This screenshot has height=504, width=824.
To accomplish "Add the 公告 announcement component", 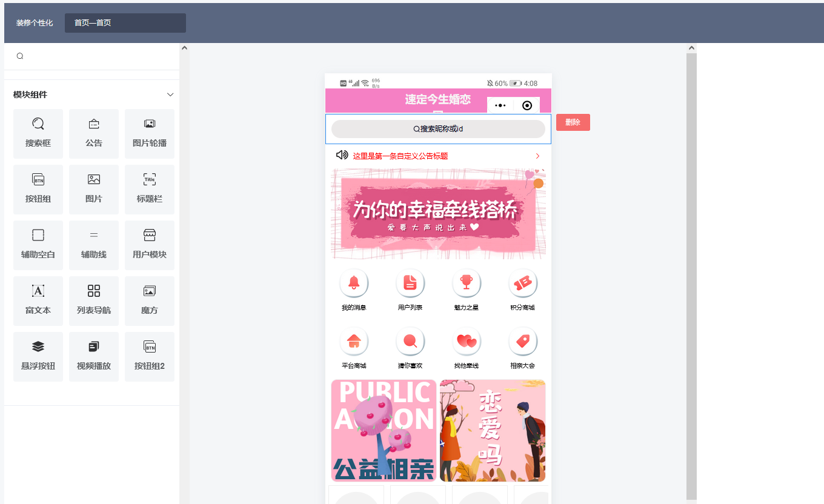I will pyautogui.click(x=94, y=134).
